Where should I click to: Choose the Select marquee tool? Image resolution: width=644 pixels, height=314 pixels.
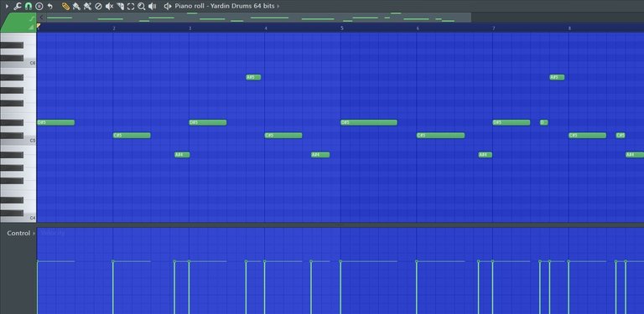[x=131, y=6]
